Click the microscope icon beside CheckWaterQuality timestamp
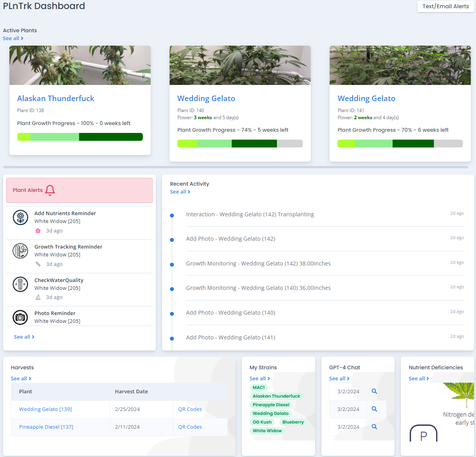Viewport: 476px width, 457px height. (38, 297)
